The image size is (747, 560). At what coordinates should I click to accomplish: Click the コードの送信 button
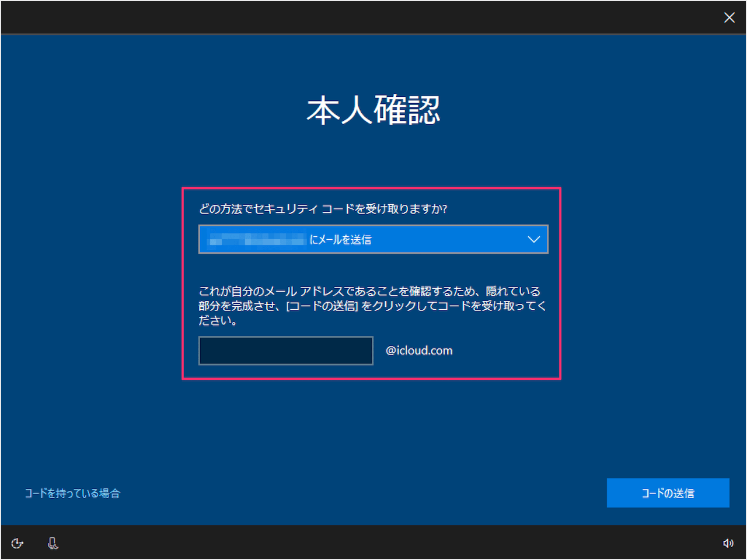[x=668, y=493]
